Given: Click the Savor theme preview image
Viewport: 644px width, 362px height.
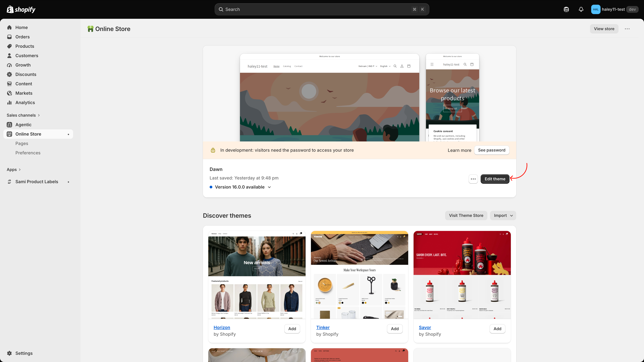Looking at the screenshot, I should (462, 275).
